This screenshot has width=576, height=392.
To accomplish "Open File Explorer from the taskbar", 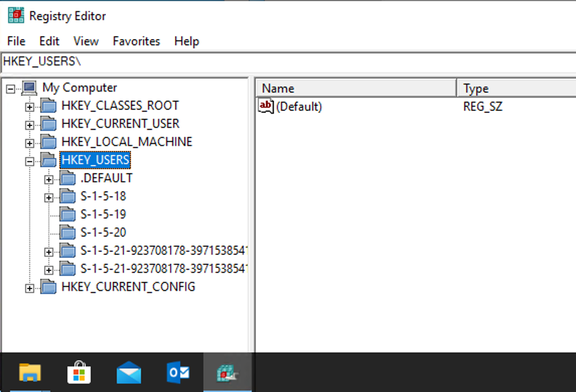I will (30, 373).
